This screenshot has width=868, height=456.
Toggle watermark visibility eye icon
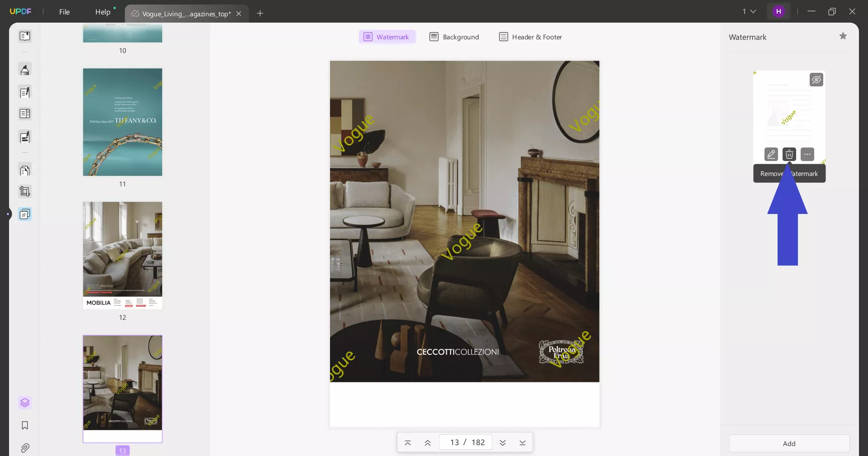[816, 80]
